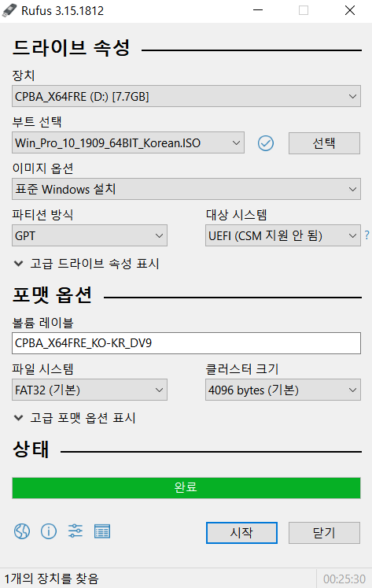Screen dimensions: 372x588
Task: Expand 고급 드라이브 속성 표시
Action: coord(87,264)
